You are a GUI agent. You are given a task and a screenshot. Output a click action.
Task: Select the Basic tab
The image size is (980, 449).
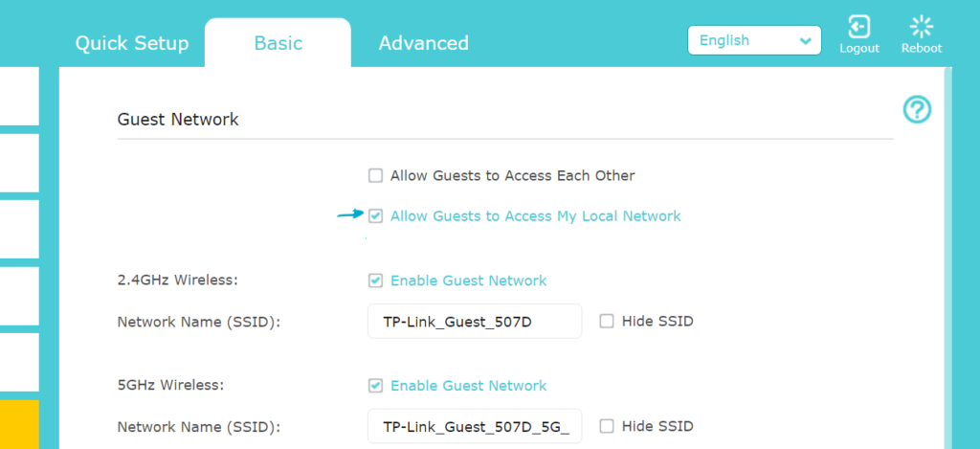click(x=278, y=43)
